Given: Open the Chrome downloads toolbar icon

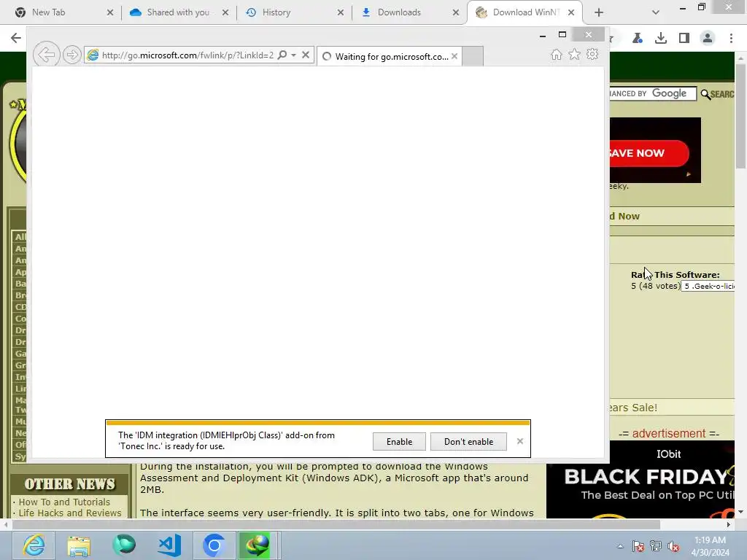Looking at the screenshot, I should point(661,38).
